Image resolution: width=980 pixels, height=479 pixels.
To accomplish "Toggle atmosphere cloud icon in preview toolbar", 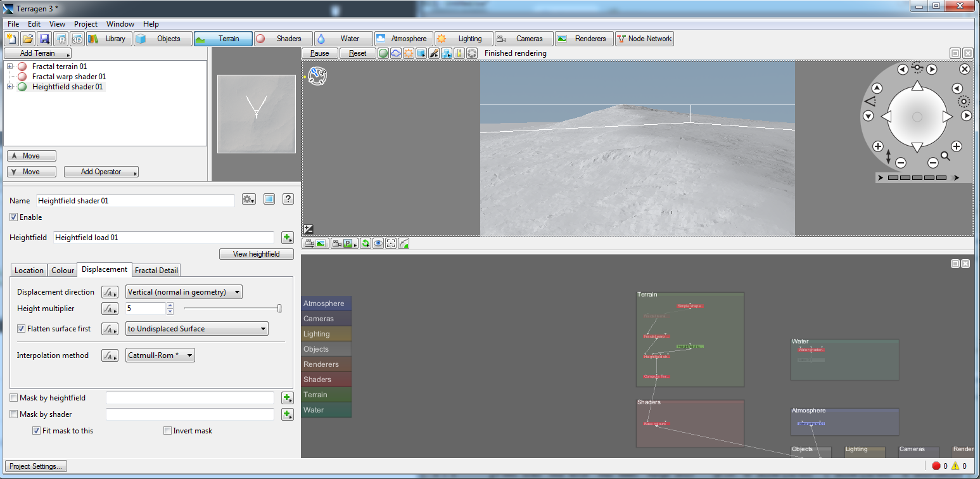I will (396, 53).
